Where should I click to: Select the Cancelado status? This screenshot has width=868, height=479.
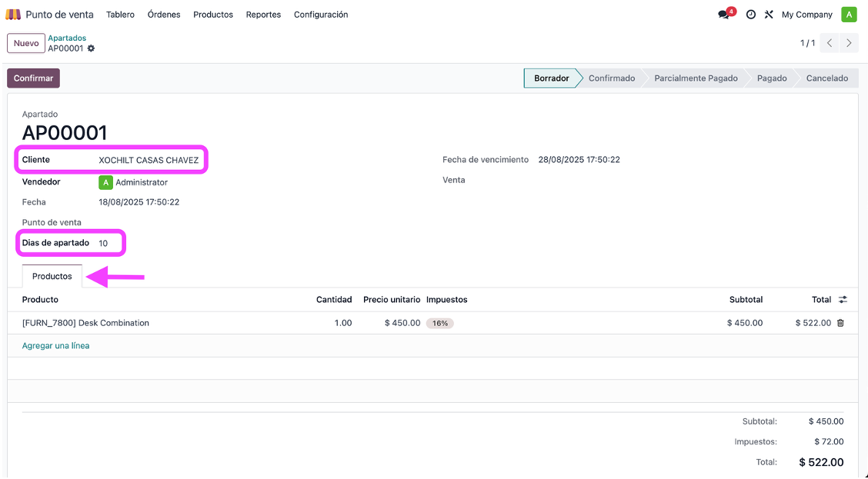(827, 78)
